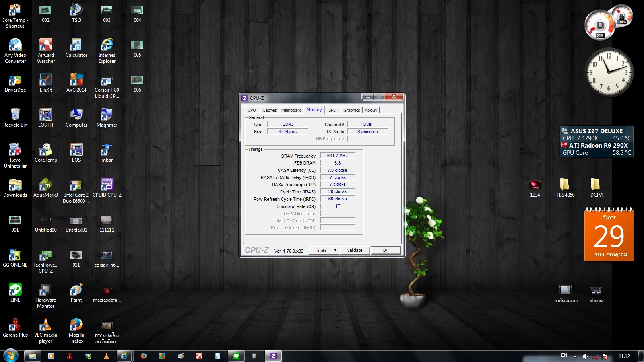Open the Mainboard tab
The width and height of the screenshot is (644, 362).
(291, 110)
